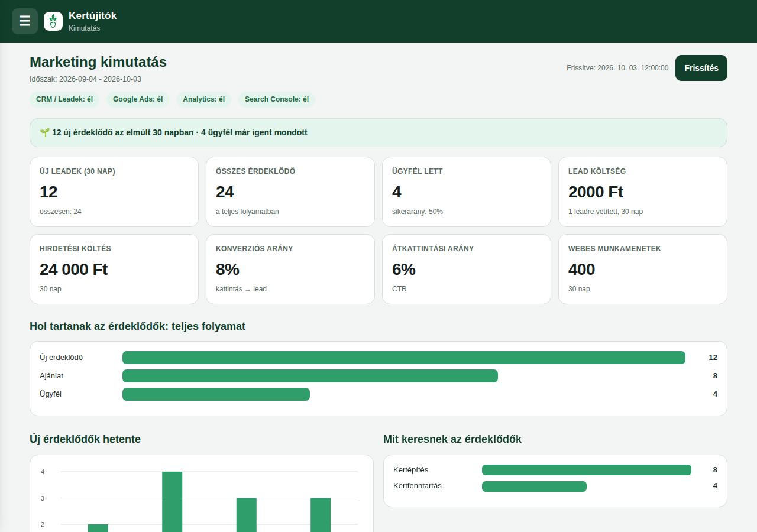Click the Kertújítók plant logo icon
This screenshot has width=757, height=532.
tap(53, 21)
